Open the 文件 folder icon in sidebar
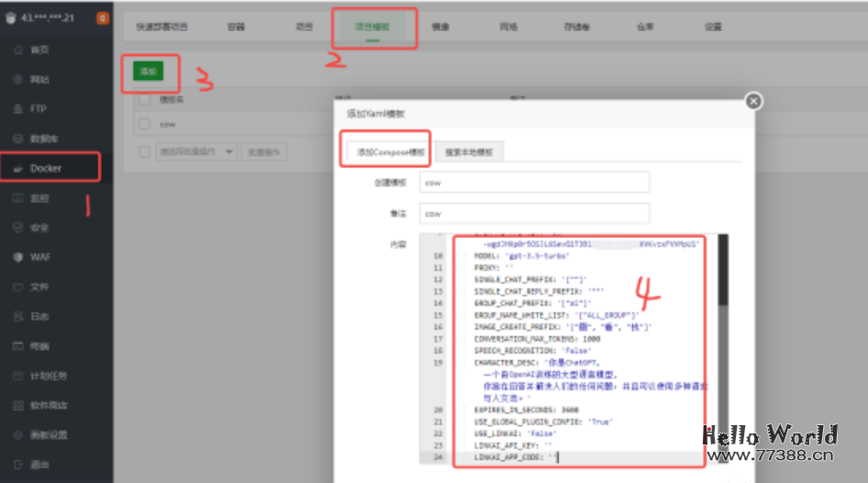 (17, 286)
